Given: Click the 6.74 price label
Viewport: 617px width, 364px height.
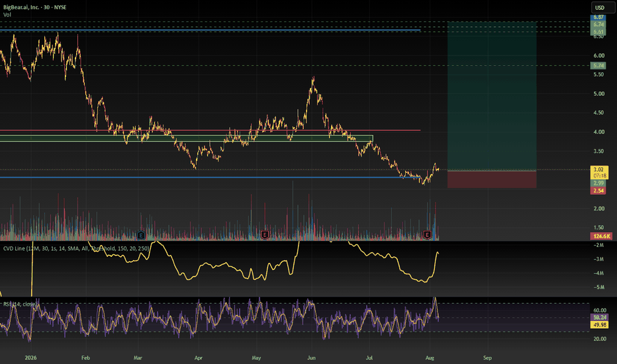Looking at the screenshot, I should coord(598,24).
